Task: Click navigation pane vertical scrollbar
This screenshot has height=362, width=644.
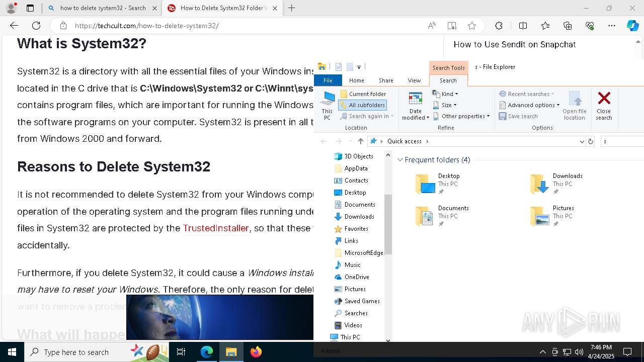Action: pyautogui.click(x=388, y=224)
